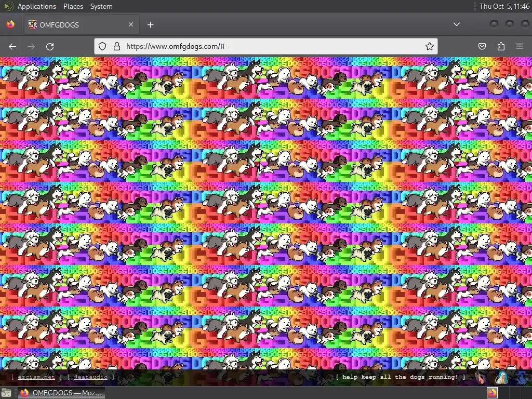Open the System menu

click(x=101, y=6)
